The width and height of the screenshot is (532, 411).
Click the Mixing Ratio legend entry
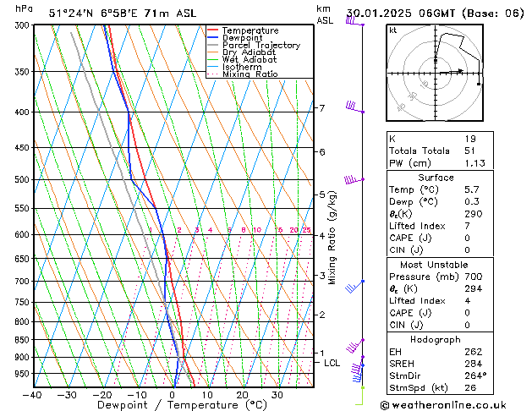click(x=250, y=74)
